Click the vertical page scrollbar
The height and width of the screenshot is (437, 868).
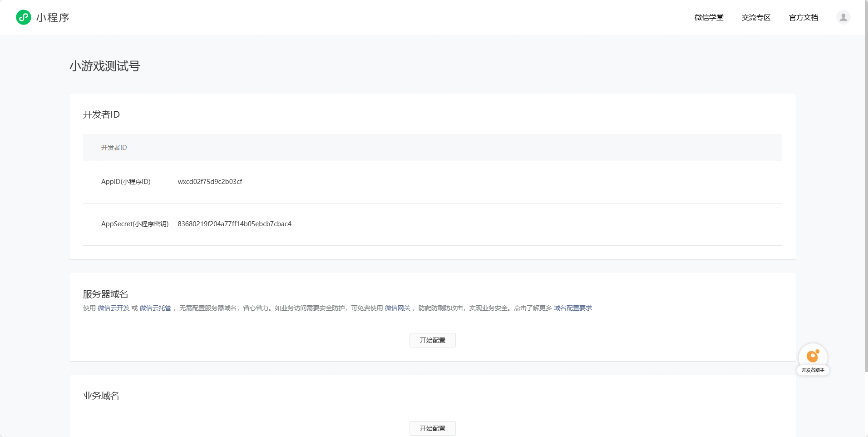[867, 186]
